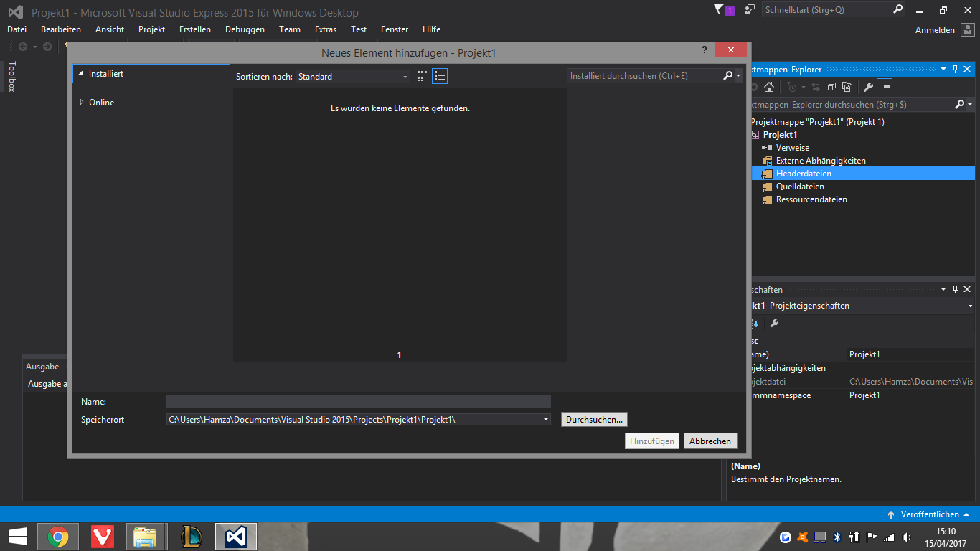Click the search magnifier in the dialog search box

click(x=727, y=75)
